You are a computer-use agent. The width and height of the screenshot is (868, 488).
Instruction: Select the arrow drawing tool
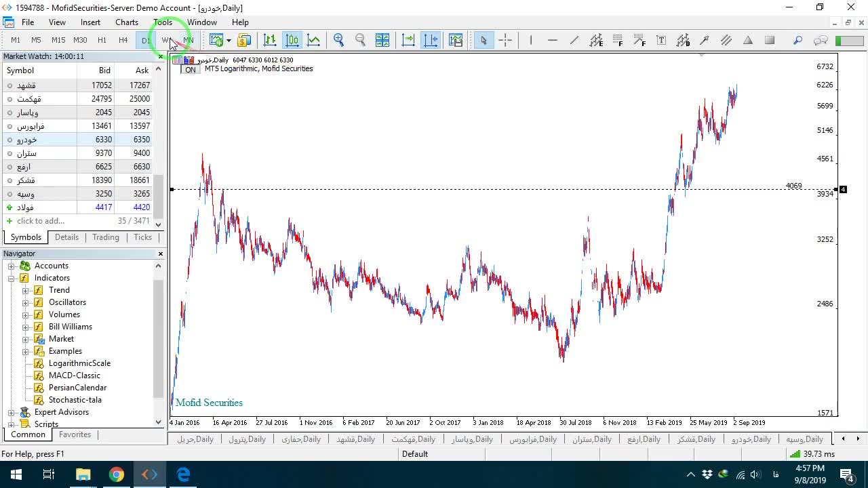pos(705,40)
